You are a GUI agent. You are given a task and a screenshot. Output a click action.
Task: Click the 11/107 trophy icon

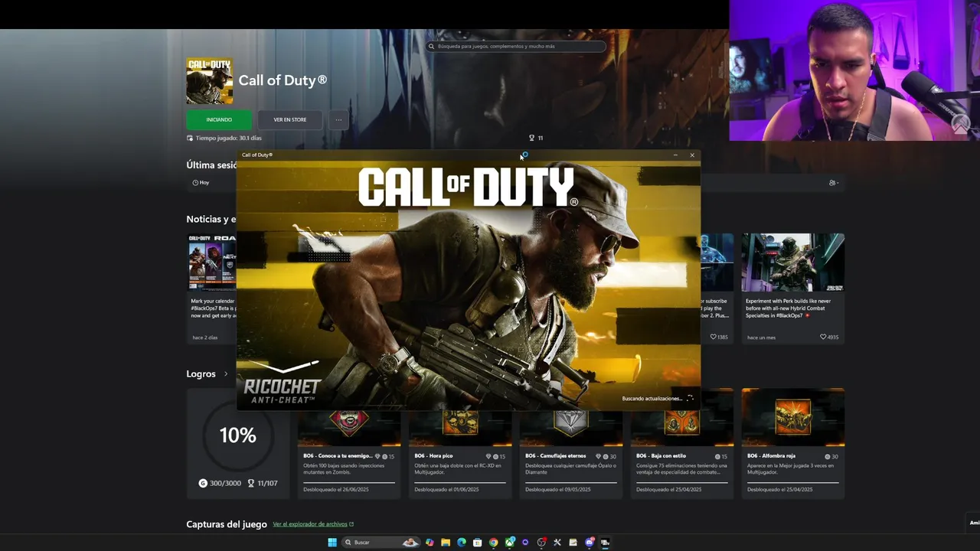tap(250, 484)
